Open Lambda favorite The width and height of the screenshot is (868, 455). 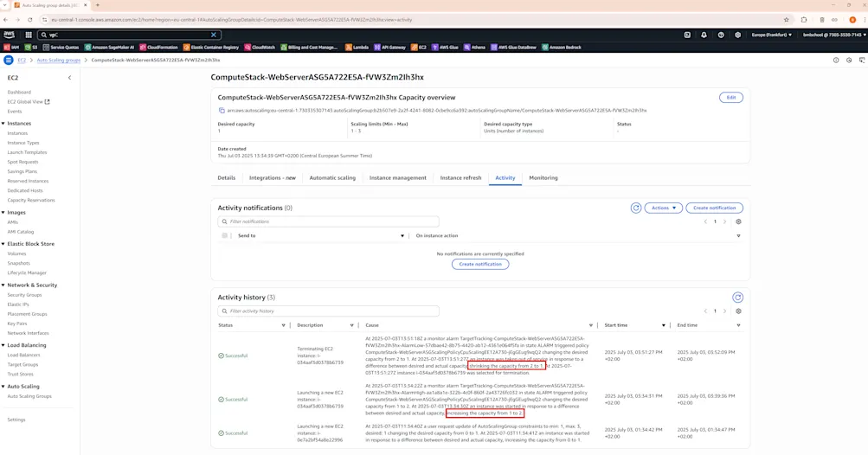point(357,48)
